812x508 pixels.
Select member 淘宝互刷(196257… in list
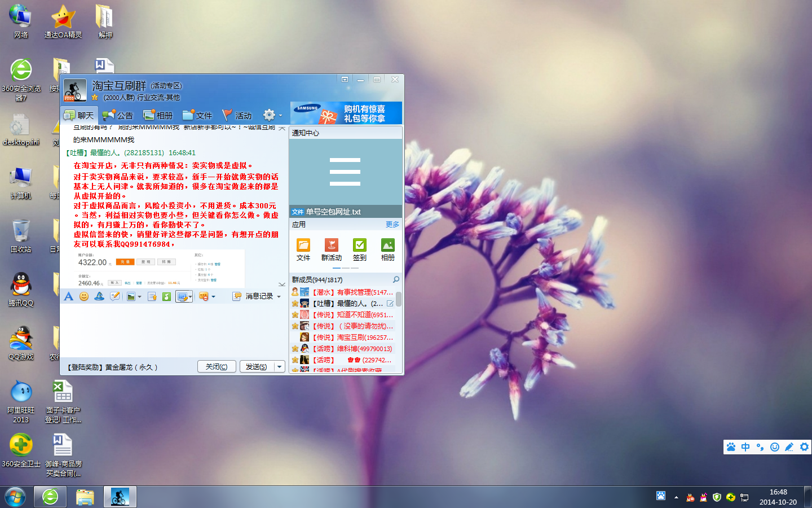[342, 338]
